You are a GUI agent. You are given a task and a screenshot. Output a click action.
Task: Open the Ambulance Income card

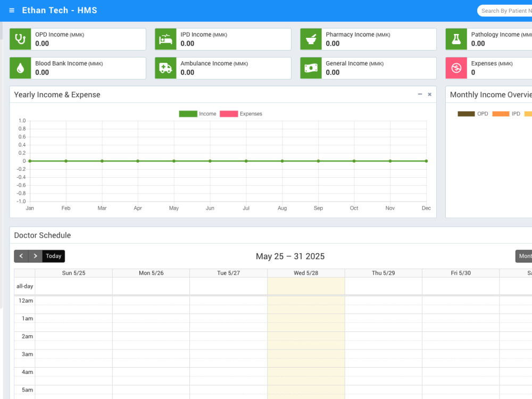click(x=223, y=68)
